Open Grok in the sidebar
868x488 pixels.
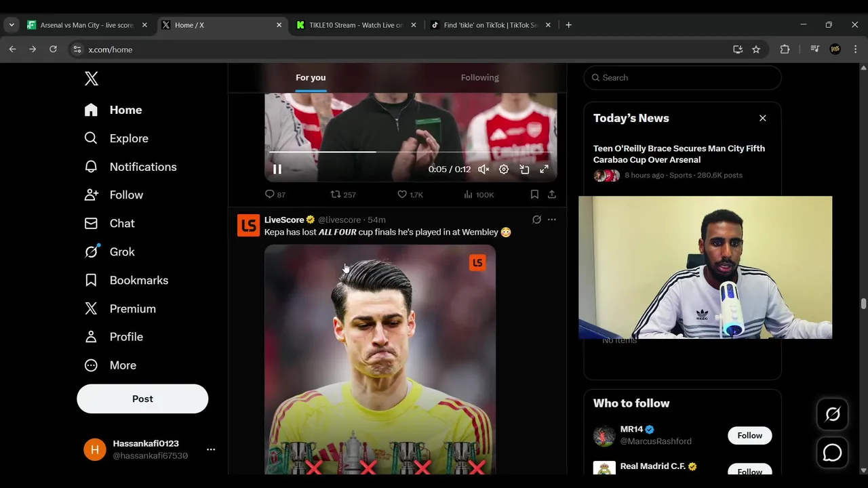coord(109,251)
